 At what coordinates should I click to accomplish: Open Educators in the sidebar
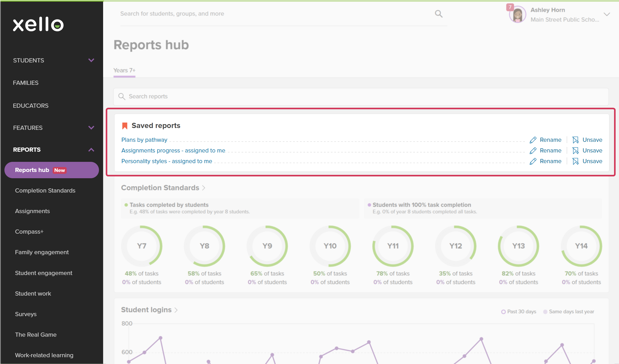(31, 106)
